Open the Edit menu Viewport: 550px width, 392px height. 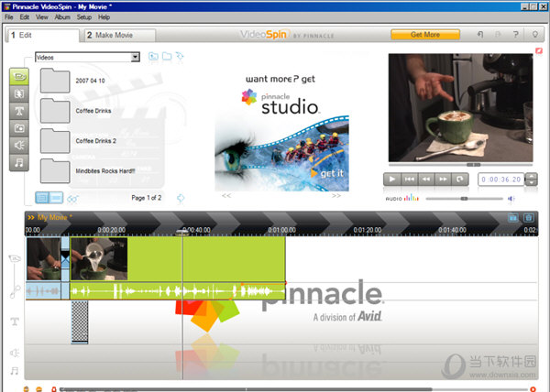[24, 17]
